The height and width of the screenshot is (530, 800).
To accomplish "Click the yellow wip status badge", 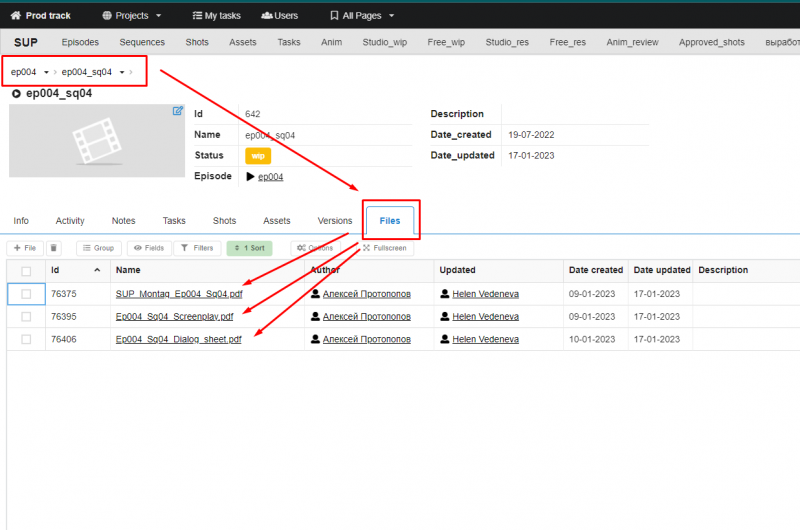I will 257,156.
